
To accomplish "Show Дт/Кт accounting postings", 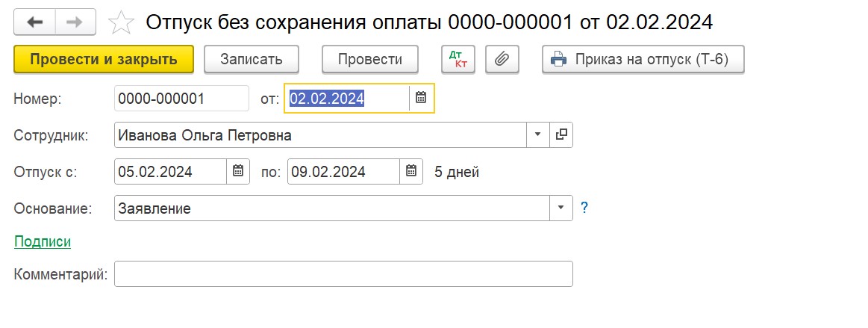I will [458, 59].
